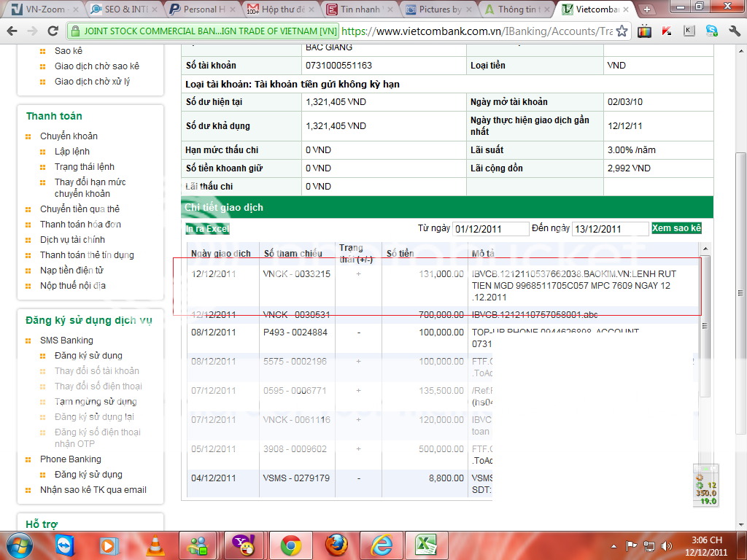The image size is (747, 560).
Task: Switch to the Hộp thư đến tab
Action: click(281, 9)
